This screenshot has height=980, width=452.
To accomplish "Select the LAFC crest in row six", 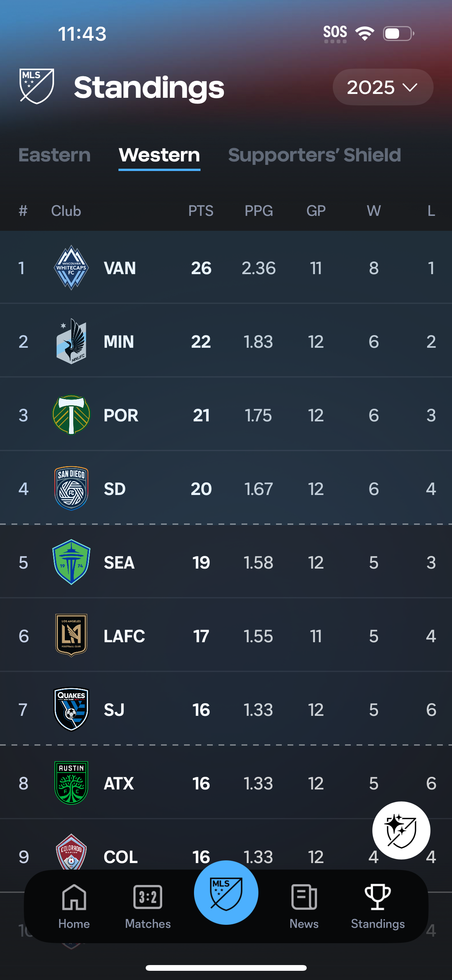I will click(71, 636).
